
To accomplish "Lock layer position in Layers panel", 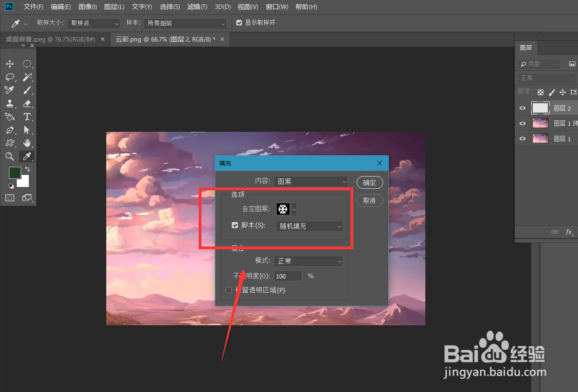I will click(563, 92).
